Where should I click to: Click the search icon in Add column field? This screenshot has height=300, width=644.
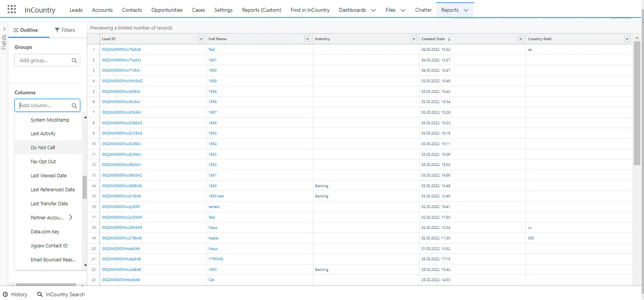pyautogui.click(x=74, y=106)
